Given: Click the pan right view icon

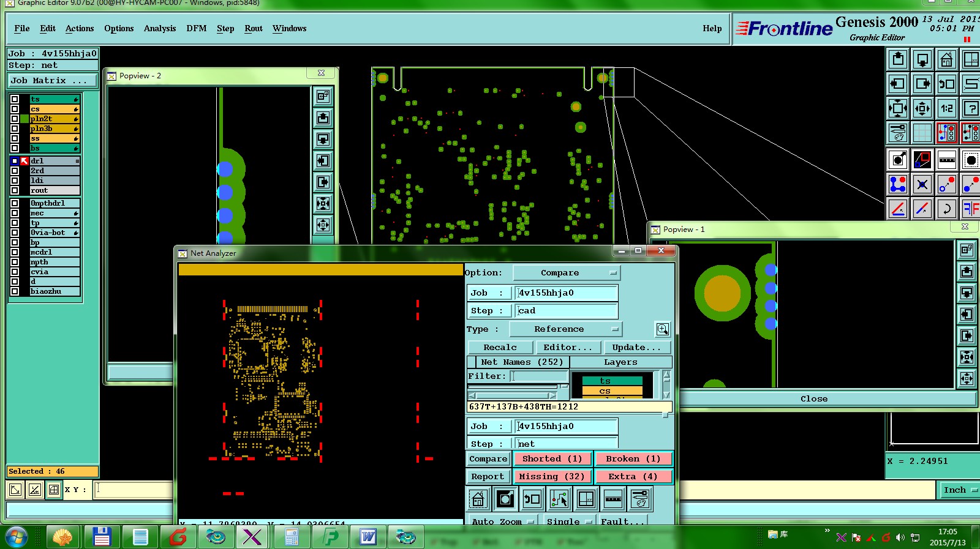Looking at the screenshot, I should tap(922, 84).
